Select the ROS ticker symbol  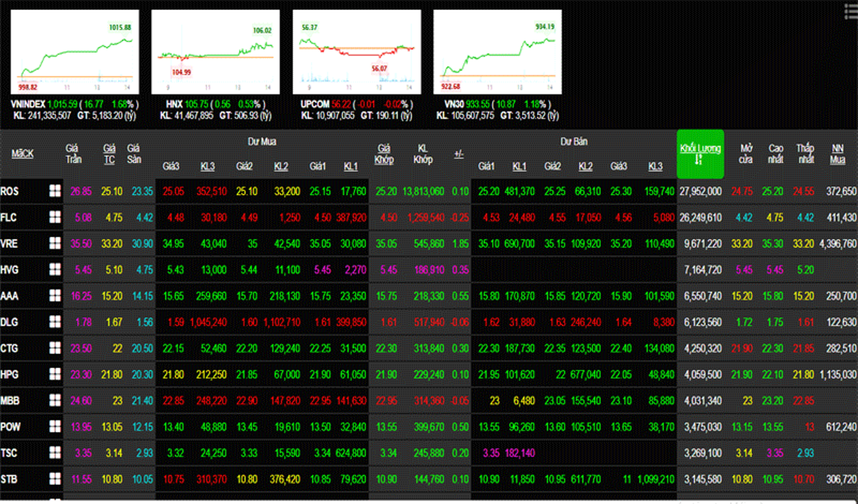(9, 191)
